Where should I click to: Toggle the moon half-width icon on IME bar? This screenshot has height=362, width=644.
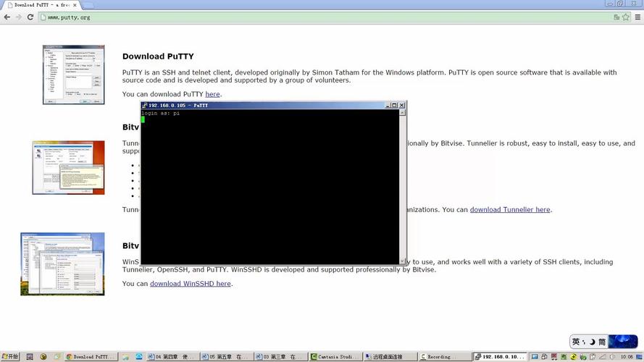[x=593, y=342]
